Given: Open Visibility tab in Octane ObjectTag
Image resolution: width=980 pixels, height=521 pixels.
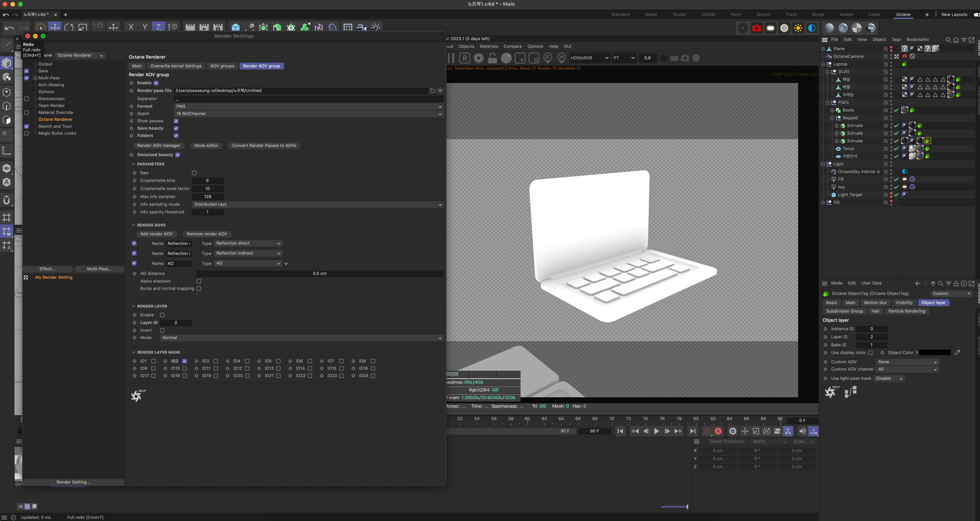Looking at the screenshot, I should point(904,303).
